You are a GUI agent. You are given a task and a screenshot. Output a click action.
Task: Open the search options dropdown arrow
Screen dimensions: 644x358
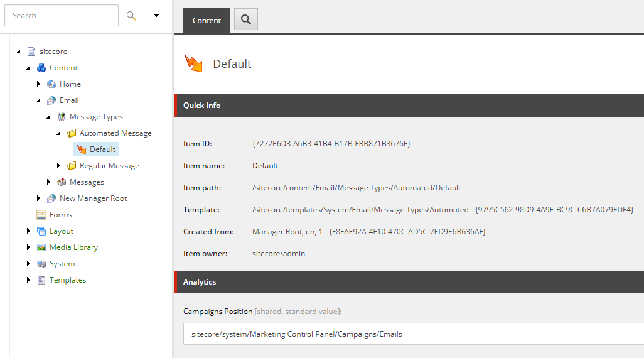(x=156, y=16)
